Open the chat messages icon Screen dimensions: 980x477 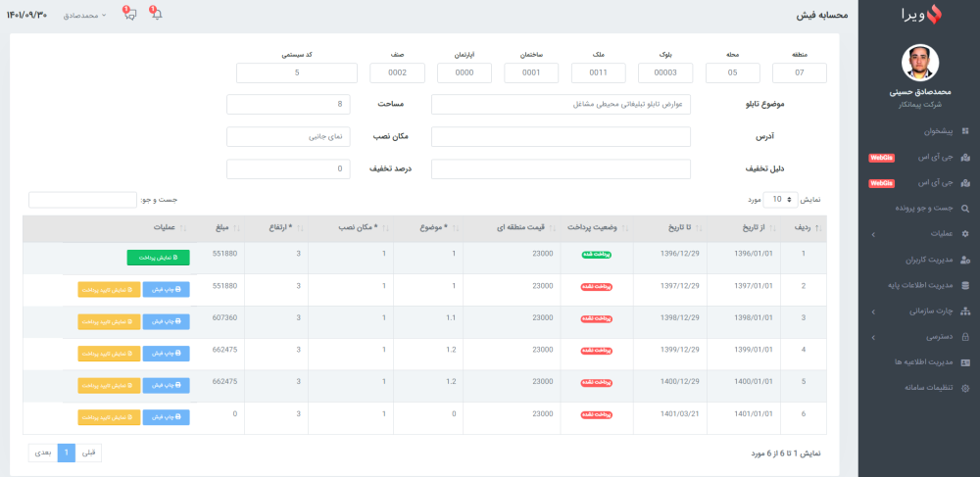tap(129, 15)
